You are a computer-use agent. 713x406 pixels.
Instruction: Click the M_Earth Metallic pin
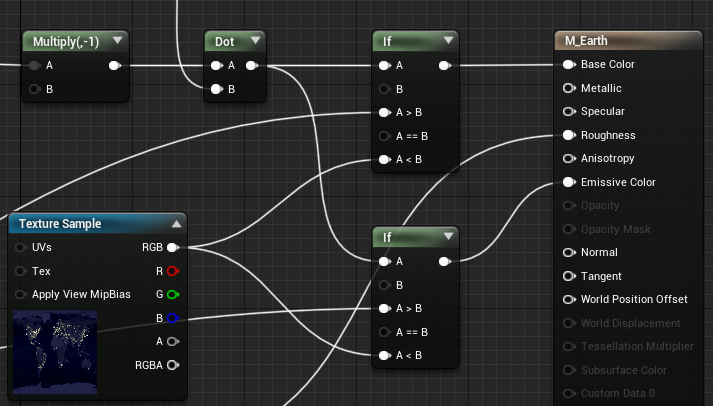pyautogui.click(x=569, y=88)
